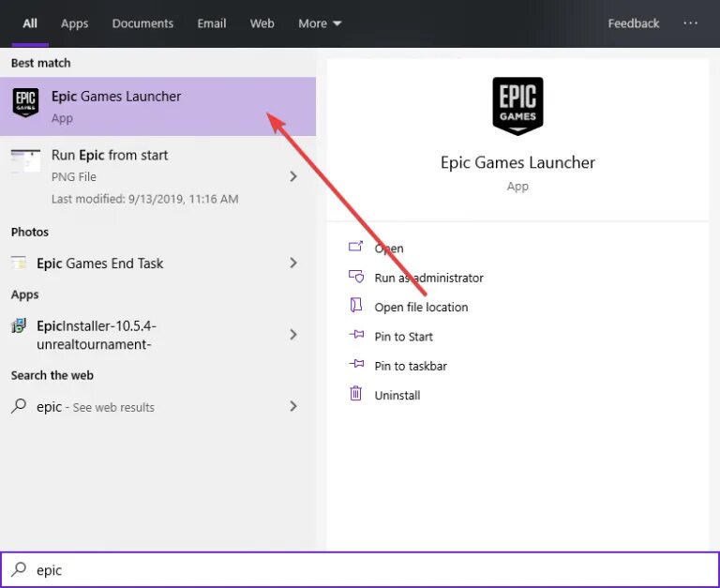Expand the epic web results chevron
The height and width of the screenshot is (588, 720).
[x=293, y=406]
